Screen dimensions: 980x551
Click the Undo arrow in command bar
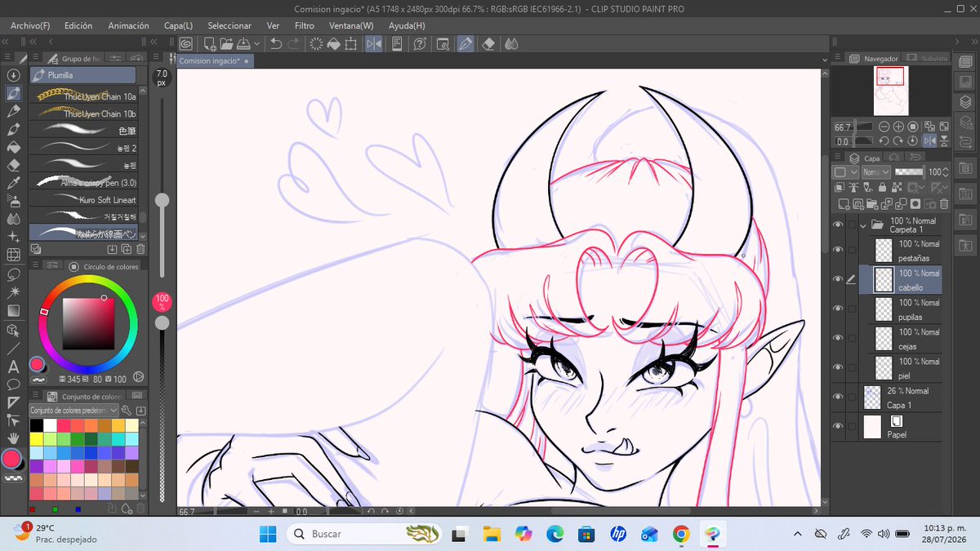(x=276, y=44)
